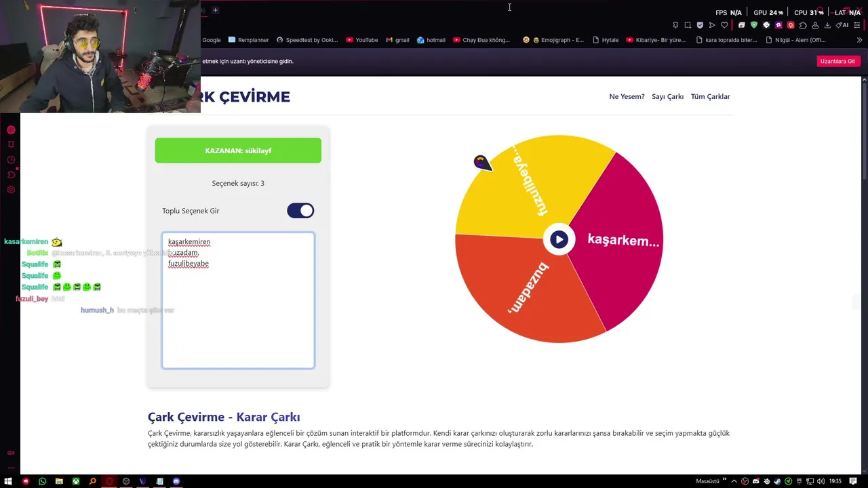Click the shield privacy check icon
The image size is (868, 488).
click(700, 25)
